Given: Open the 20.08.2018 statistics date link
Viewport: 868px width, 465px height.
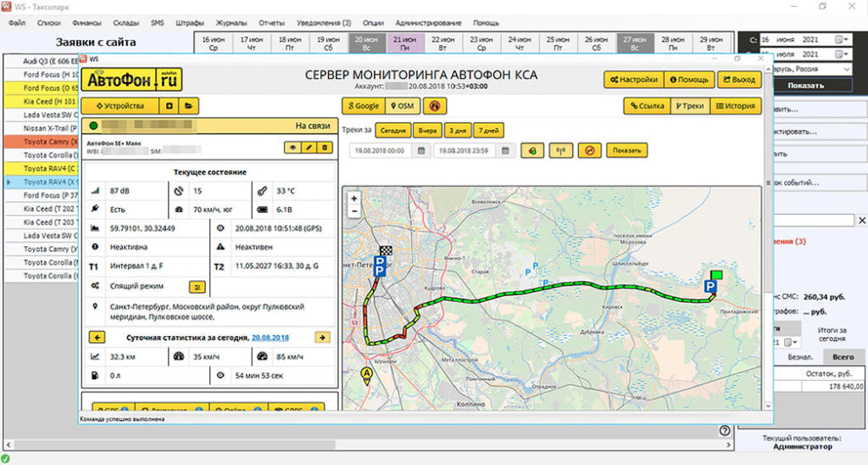Looking at the screenshot, I should click(270, 337).
